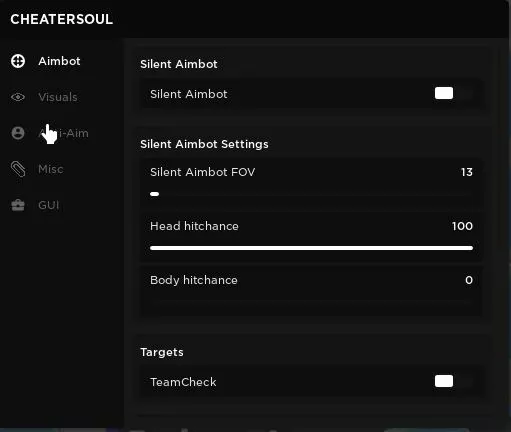Toggle the Silent Aimbot switch
The width and height of the screenshot is (511, 432).
click(x=453, y=93)
